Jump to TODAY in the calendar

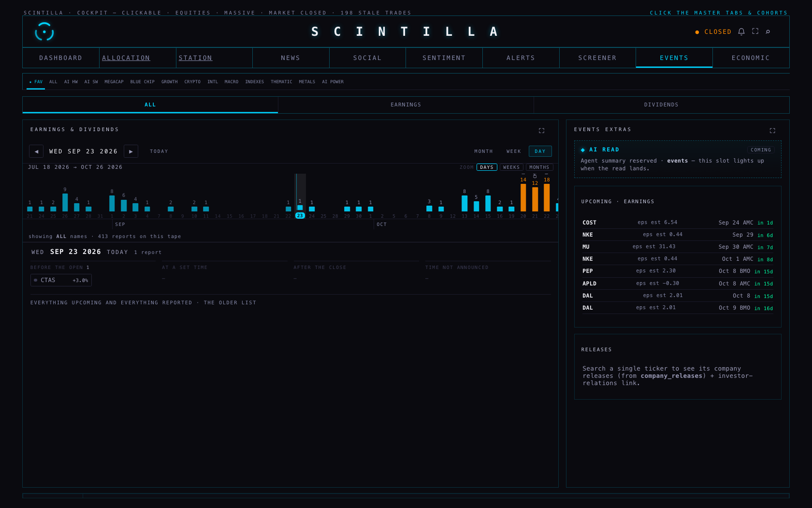point(159,151)
